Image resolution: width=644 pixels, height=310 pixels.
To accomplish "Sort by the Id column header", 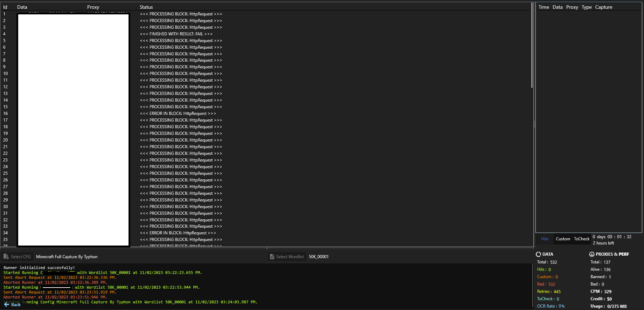I will [5, 7].
